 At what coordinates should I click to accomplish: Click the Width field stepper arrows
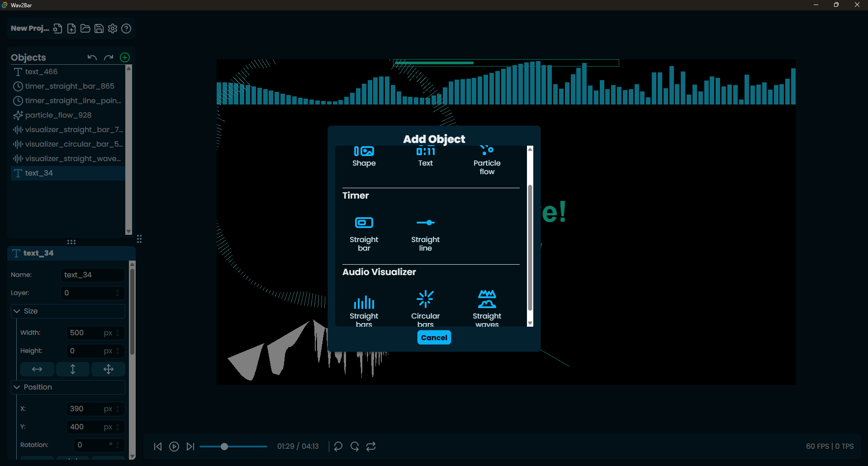coord(118,333)
